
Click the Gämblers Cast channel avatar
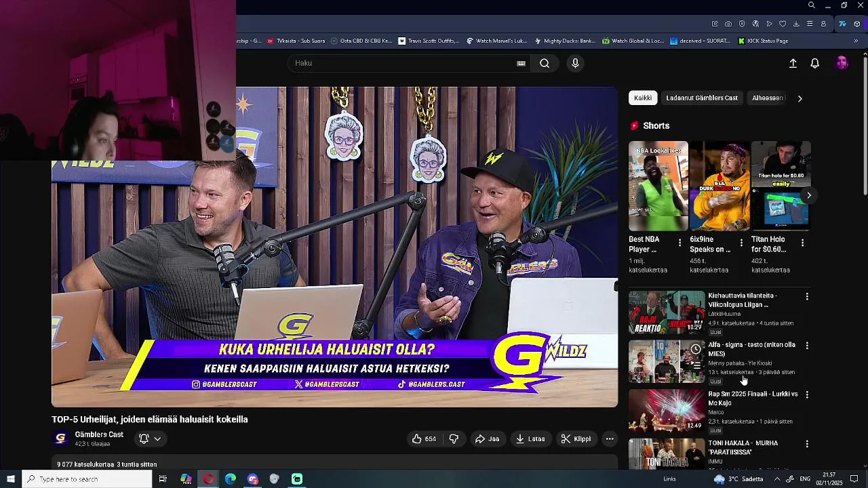coord(60,439)
